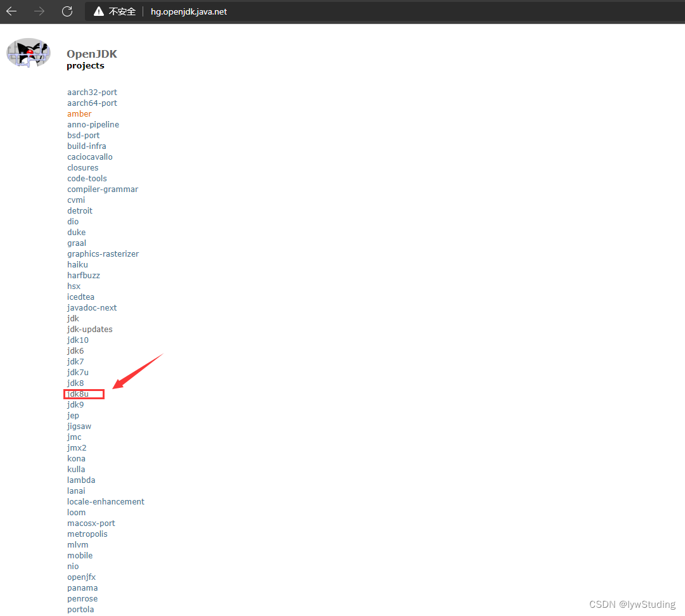Open the harfbuzz project

[x=84, y=275]
